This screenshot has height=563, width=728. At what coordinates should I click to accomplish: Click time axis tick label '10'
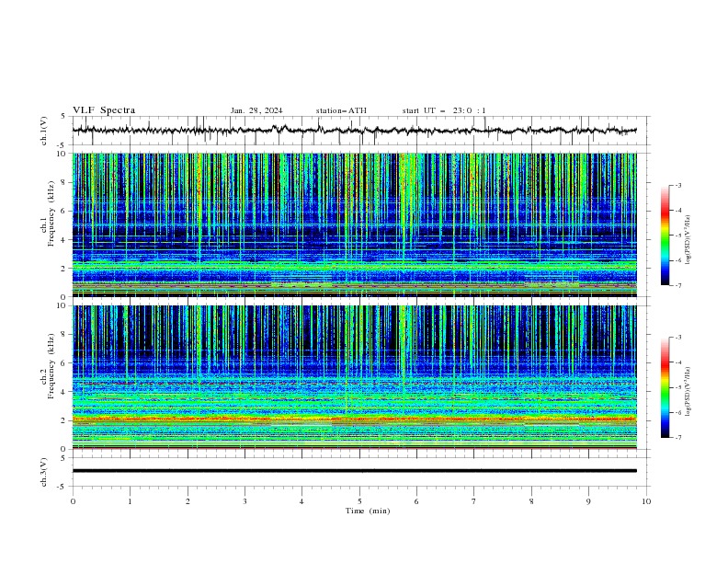pyautogui.click(x=646, y=501)
